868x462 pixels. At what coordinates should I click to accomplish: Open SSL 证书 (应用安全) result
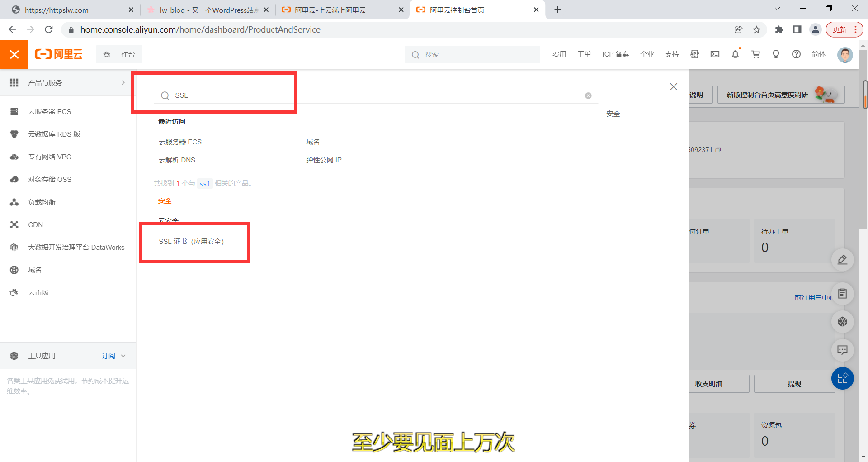tap(191, 241)
